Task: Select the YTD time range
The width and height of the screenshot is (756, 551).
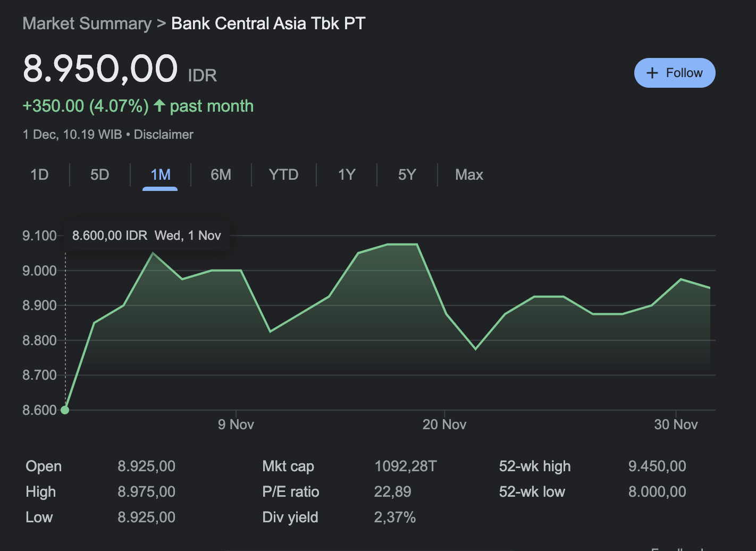Action: pyautogui.click(x=283, y=174)
